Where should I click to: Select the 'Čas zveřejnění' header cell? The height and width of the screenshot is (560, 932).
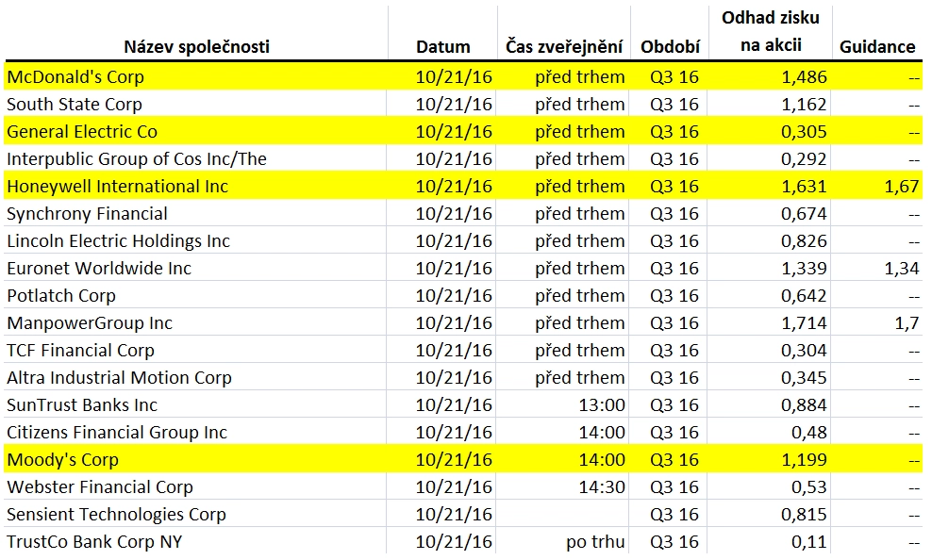coord(564,47)
